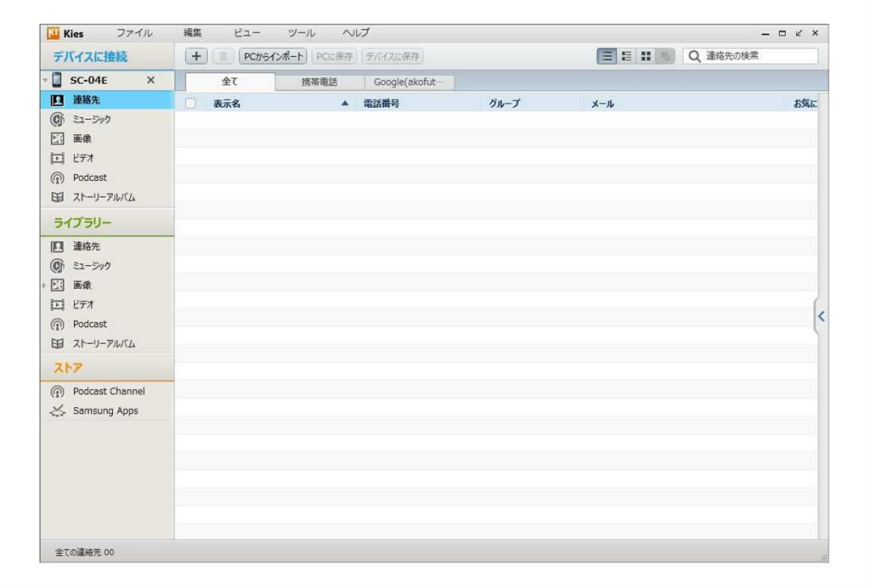Click the library Podcast icon
Image resolution: width=870 pixels, height=588 pixels.
pyautogui.click(x=57, y=325)
